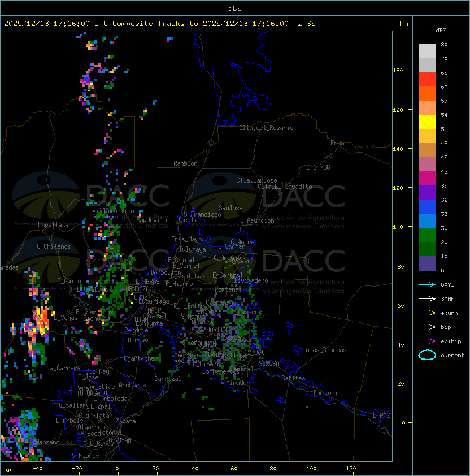Click the '180' tick on the right axis
This screenshot has width=470, height=476.
398,71
